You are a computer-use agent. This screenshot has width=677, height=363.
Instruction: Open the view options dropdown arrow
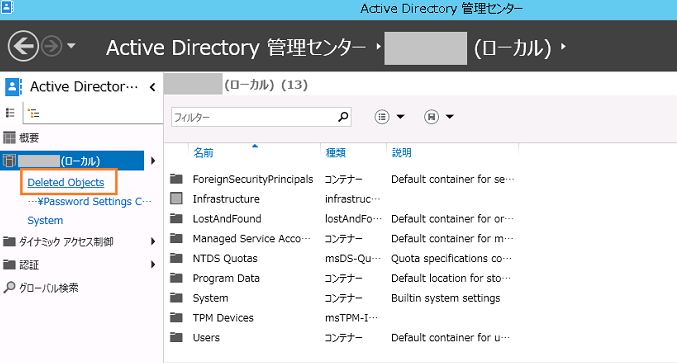click(x=401, y=117)
